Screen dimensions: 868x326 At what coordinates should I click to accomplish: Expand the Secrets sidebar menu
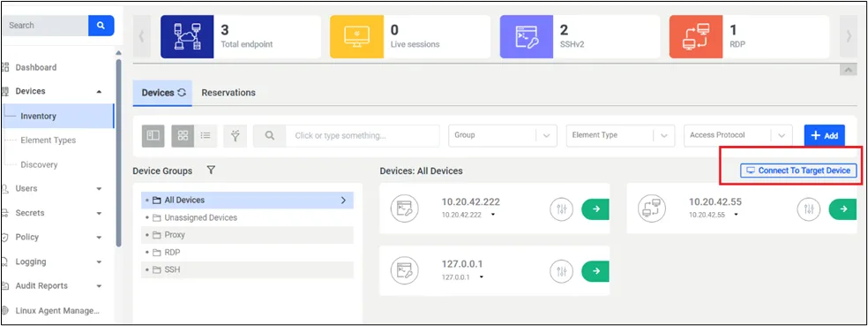click(x=99, y=213)
